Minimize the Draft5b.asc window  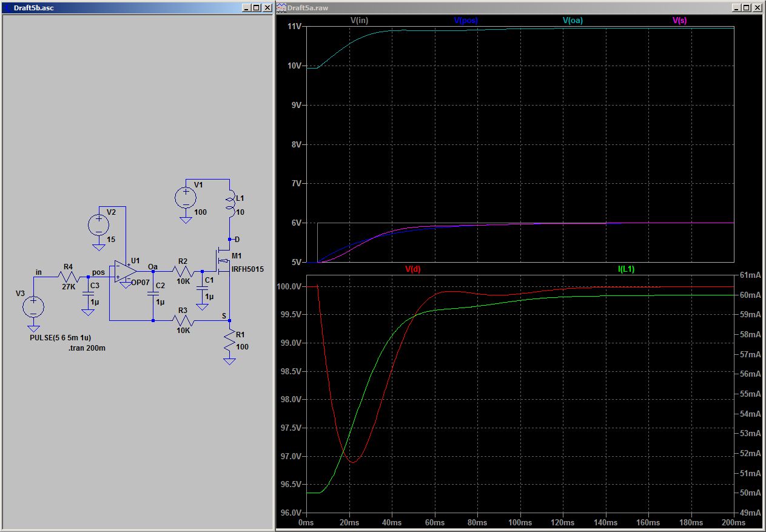246,8
